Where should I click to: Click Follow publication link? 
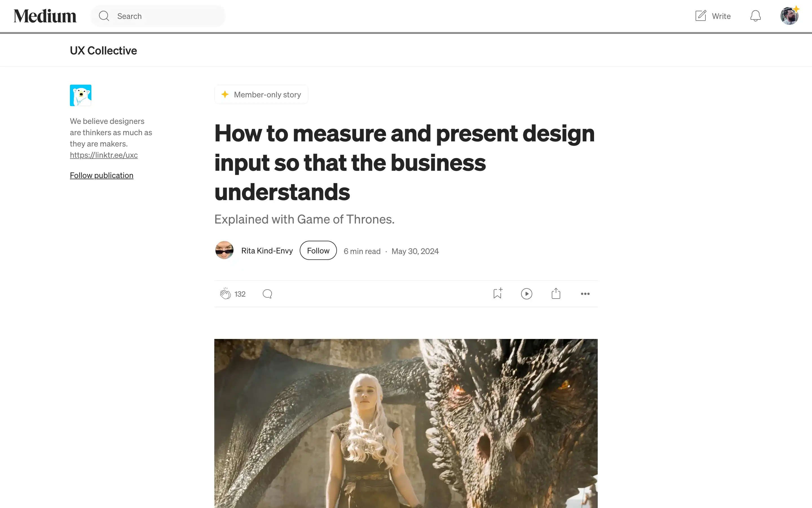102,175
